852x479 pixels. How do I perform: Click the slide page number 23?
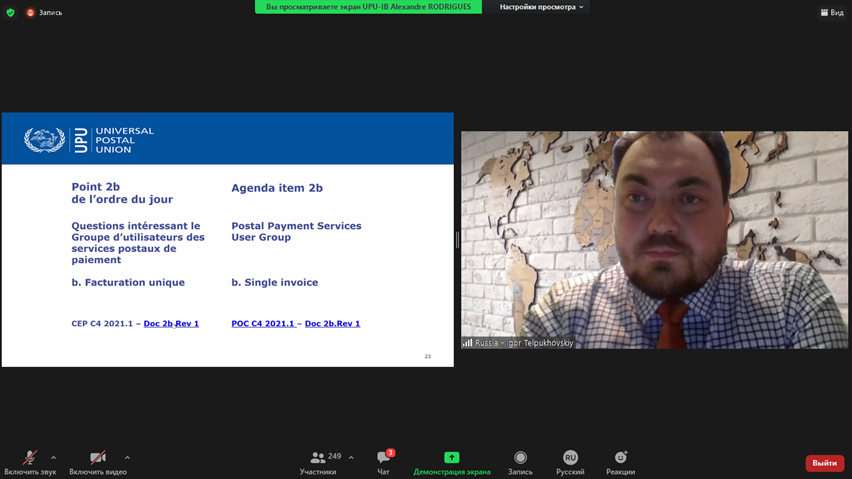tap(428, 356)
